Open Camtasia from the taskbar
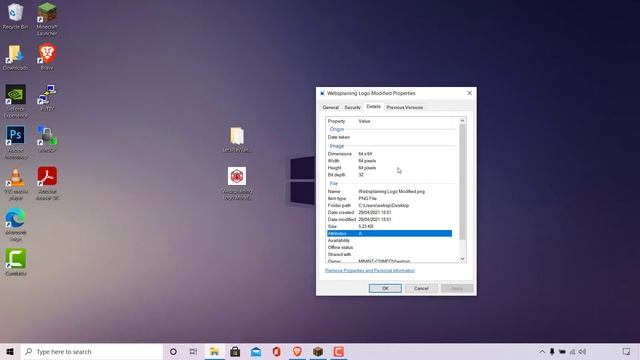 point(338,351)
